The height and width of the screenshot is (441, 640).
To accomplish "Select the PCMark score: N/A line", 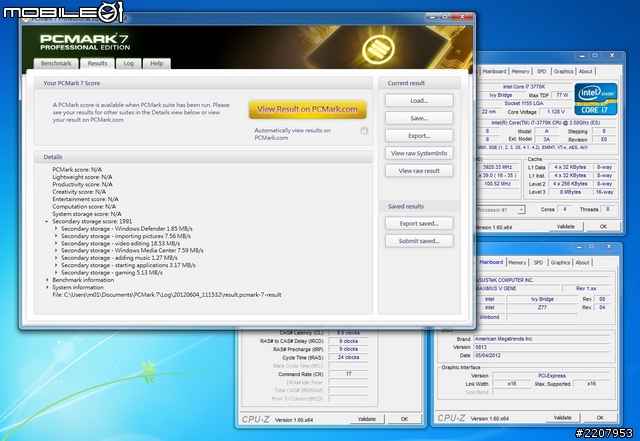I will coord(77,169).
